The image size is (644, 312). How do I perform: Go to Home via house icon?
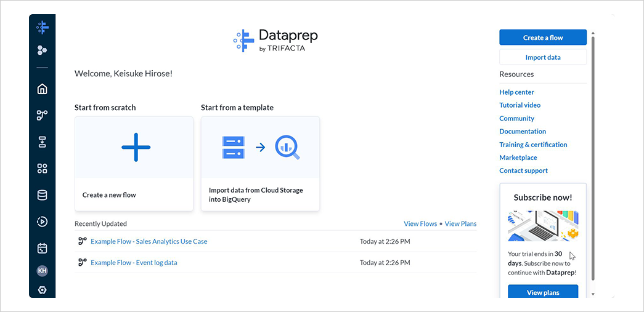[43, 89]
